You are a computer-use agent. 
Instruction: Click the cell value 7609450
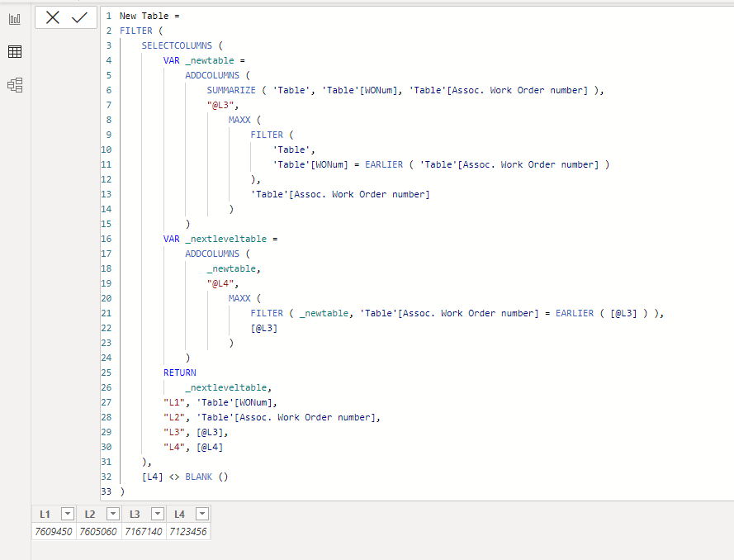pyautogui.click(x=54, y=531)
